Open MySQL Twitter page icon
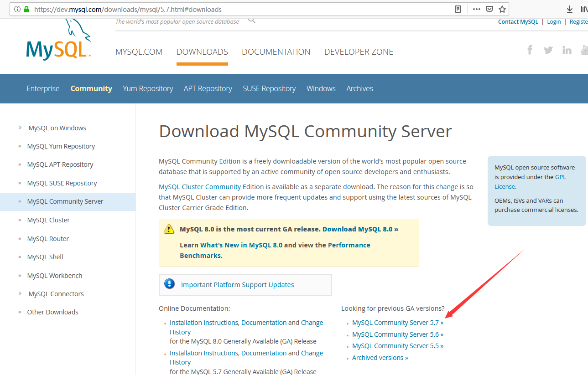 click(x=548, y=50)
